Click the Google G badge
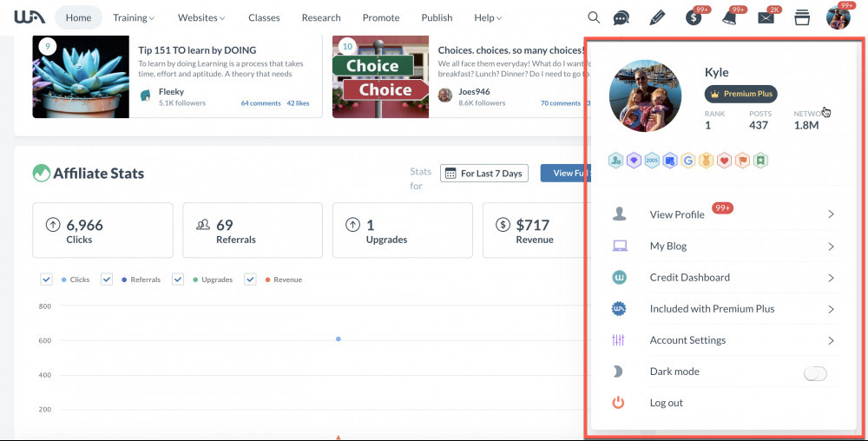The height and width of the screenshot is (441, 868). coord(688,161)
